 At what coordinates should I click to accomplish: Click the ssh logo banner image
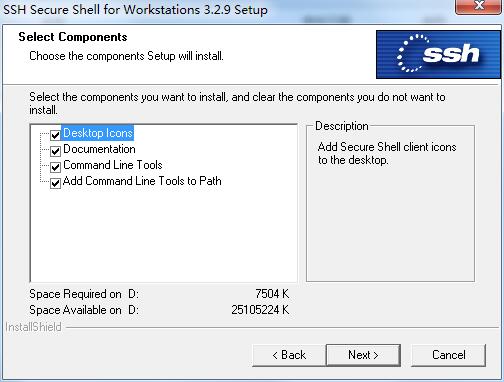[x=438, y=55]
